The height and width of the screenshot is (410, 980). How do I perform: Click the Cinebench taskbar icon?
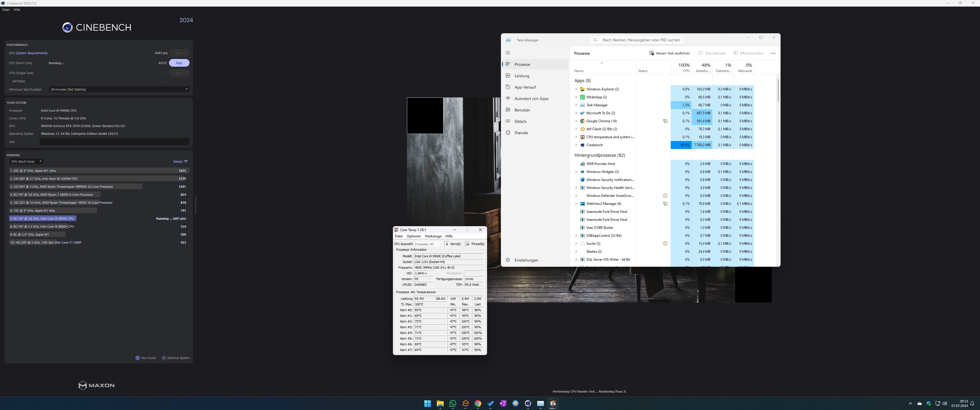click(528, 403)
